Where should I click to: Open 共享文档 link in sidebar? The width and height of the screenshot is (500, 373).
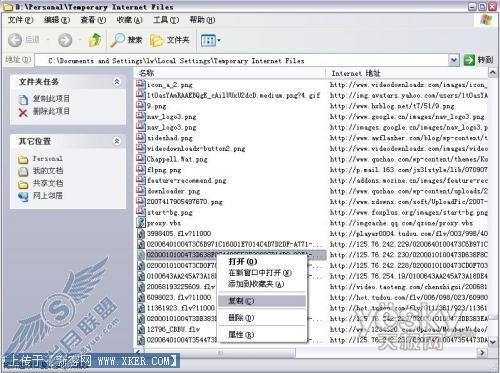48,183
